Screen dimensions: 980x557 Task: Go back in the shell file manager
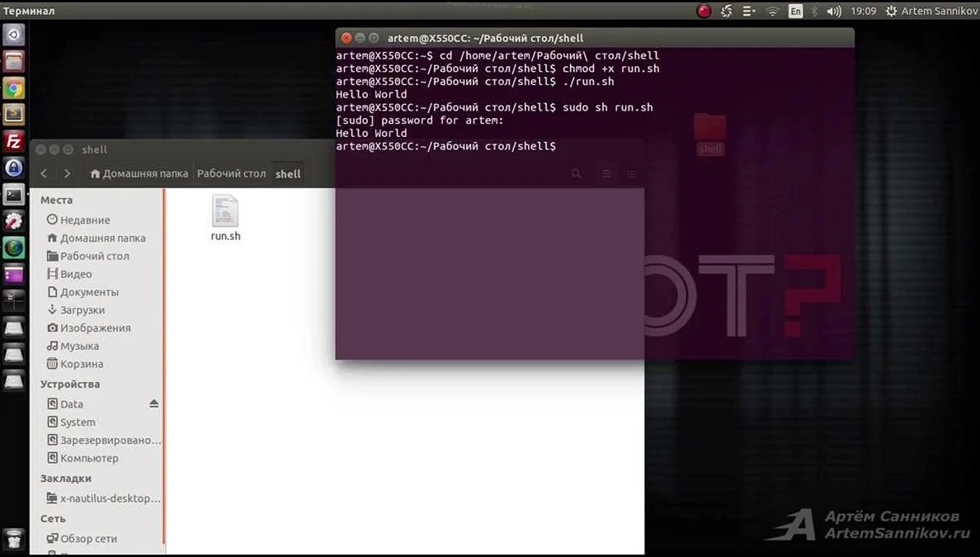[x=44, y=174]
